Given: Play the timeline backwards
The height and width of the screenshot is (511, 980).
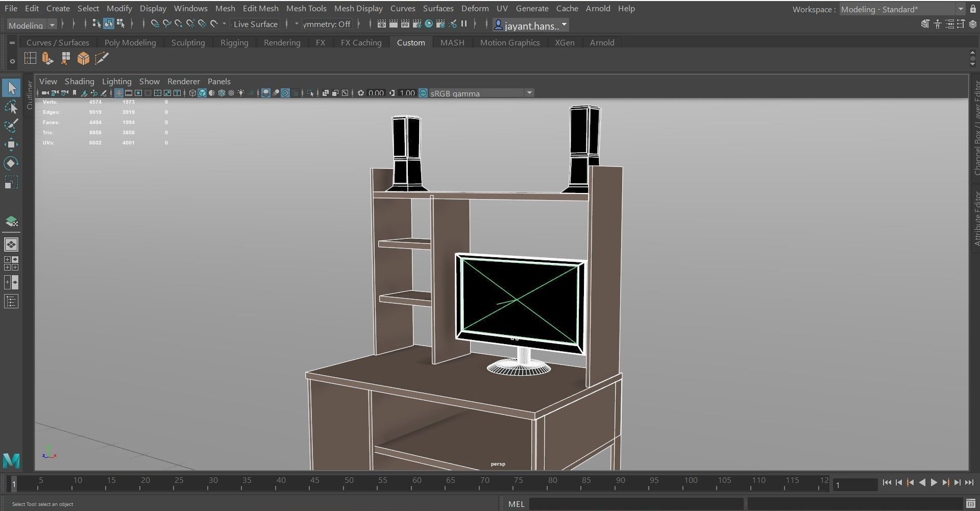Looking at the screenshot, I should click(x=922, y=482).
